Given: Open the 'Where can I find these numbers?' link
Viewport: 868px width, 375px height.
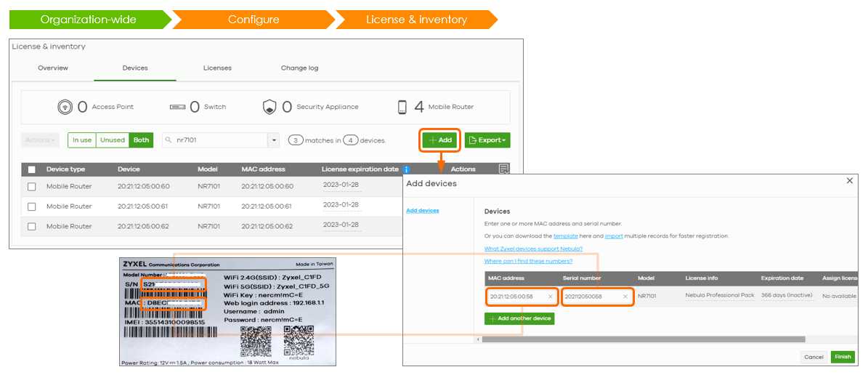Looking at the screenshot, I should point(528,261).
